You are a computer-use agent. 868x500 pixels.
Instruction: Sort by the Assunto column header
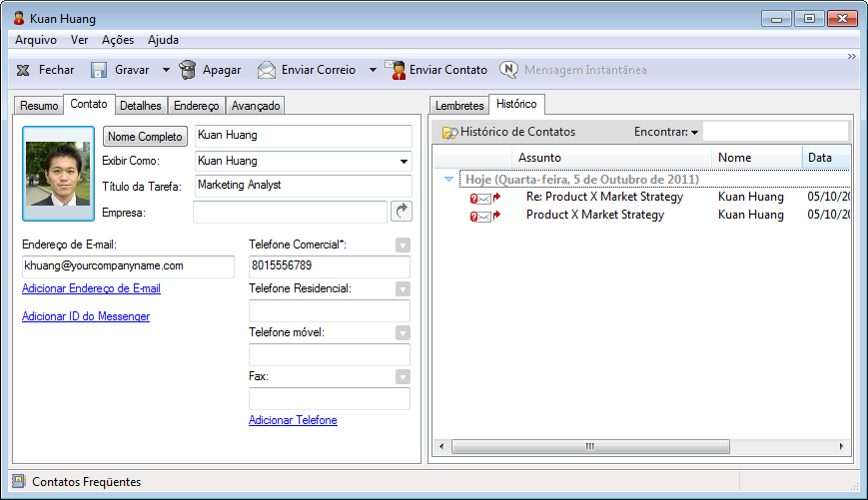pyautogui.click(x=612, y=158)
